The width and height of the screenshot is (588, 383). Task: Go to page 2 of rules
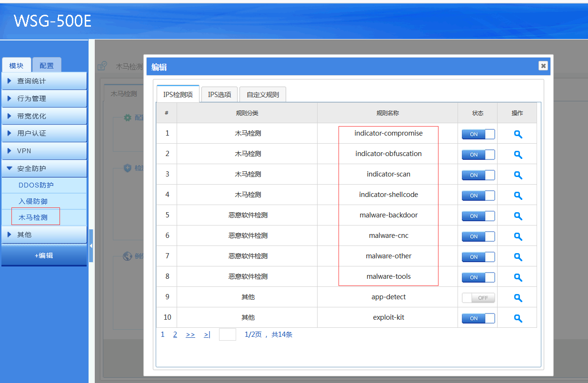click(175, 334)
